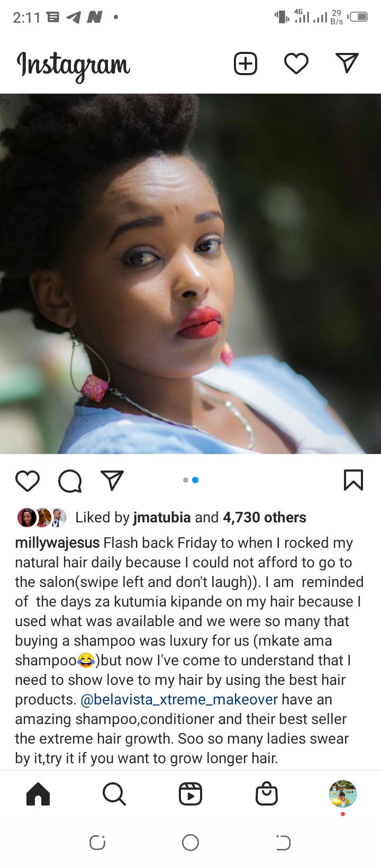Open @belavista_xtreme_makeover mention
This screenshot has height=868, width=381.
click(x=179, y=700)
